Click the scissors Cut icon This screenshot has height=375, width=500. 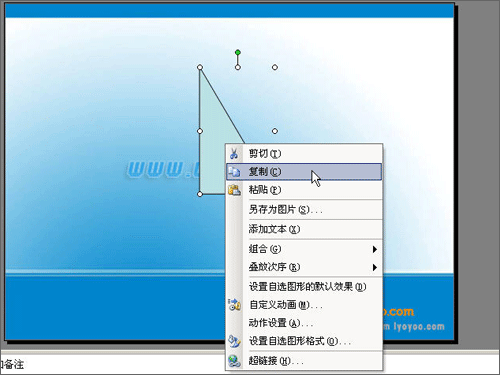click(x=234, y=154)
